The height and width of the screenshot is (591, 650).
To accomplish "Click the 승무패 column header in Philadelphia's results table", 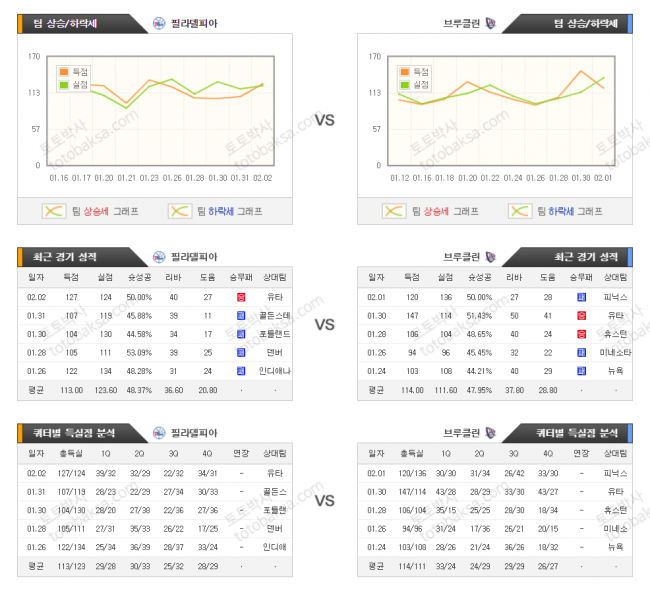I will click(x=241, y=278).
